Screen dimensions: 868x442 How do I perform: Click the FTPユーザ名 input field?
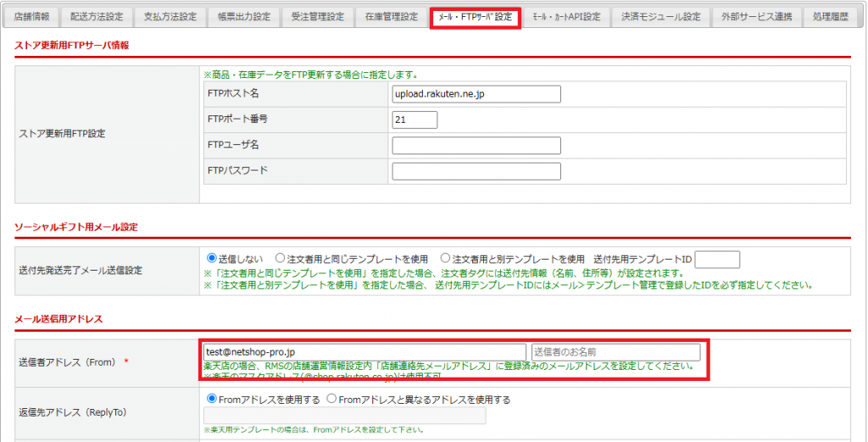click(476, 145)
